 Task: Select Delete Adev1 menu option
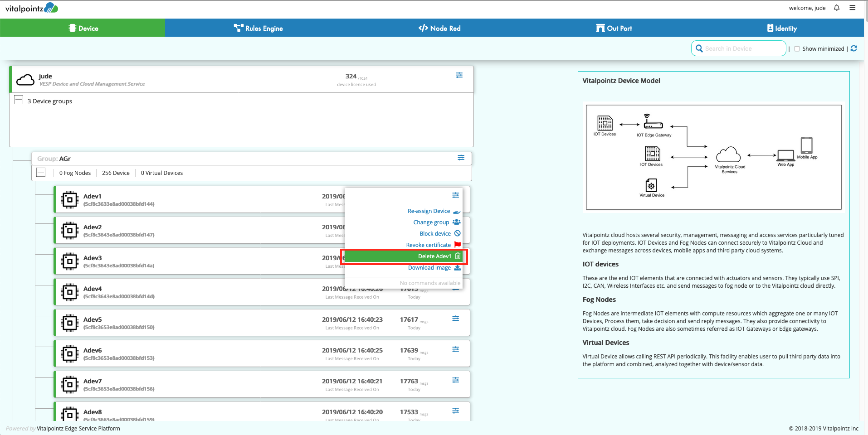[404, 256]
